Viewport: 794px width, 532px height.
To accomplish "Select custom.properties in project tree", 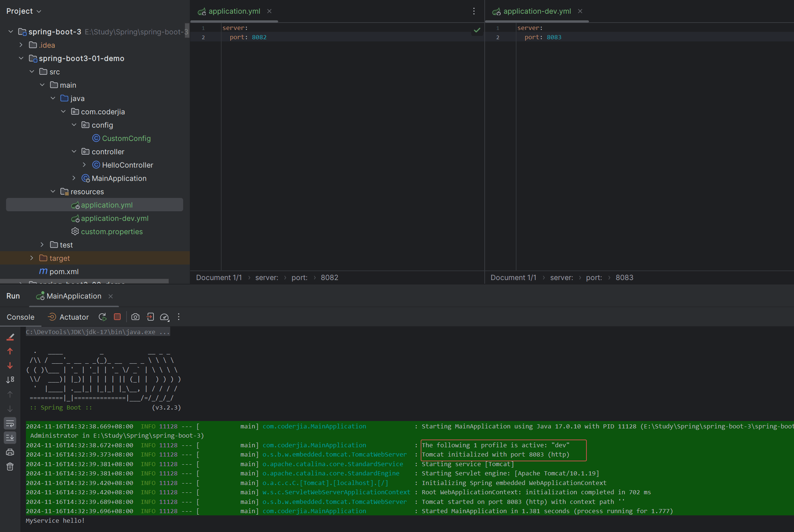I will 112,232.
